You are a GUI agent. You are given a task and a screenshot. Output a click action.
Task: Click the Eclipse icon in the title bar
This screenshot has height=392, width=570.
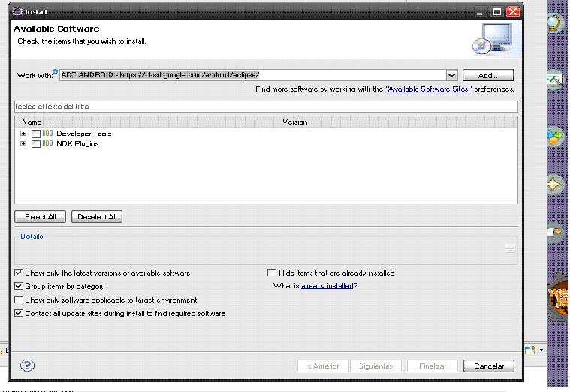click(x=17, y=11)
